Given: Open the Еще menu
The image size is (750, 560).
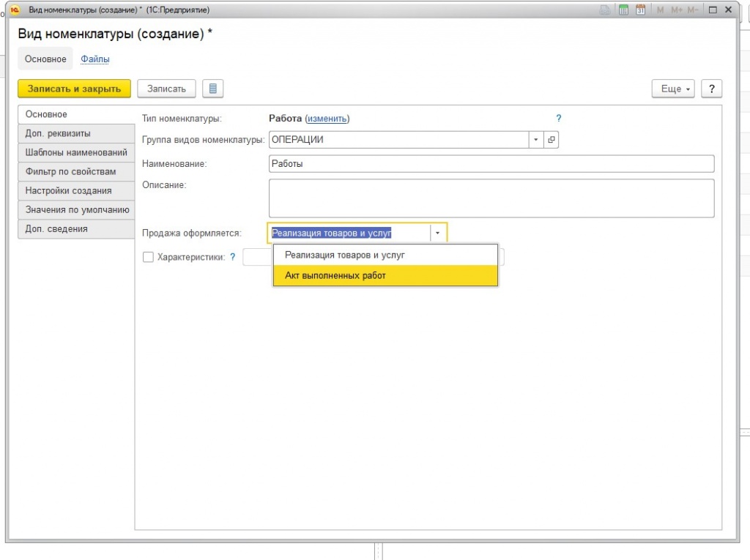Looking at the screenshot, I should [672, 89].
